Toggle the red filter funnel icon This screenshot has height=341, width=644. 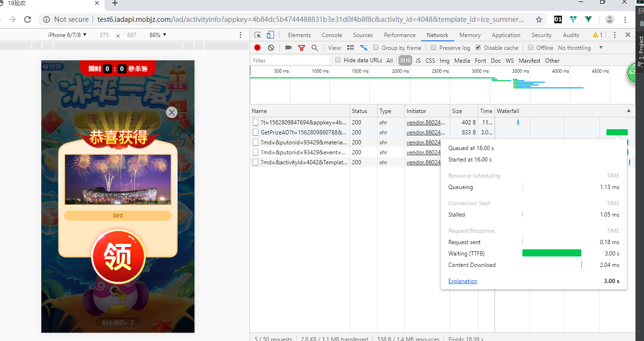click(301, 48)
